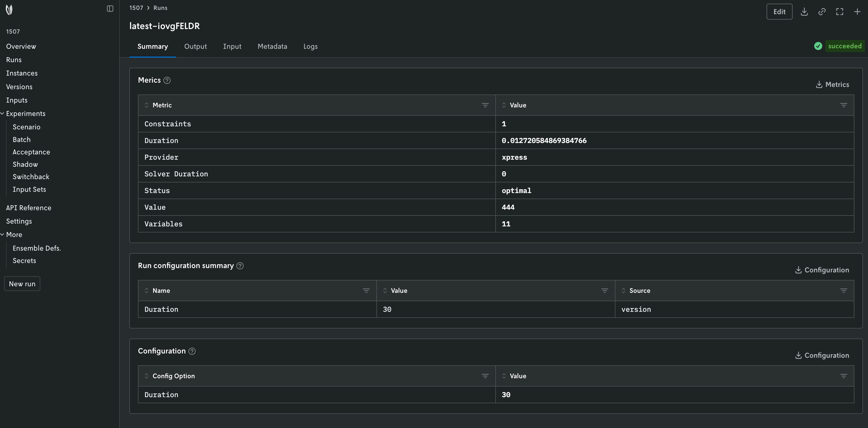Screen dimensions: 868x428
Task: Open Switchback experiments
Action: [x=31, y=177]
